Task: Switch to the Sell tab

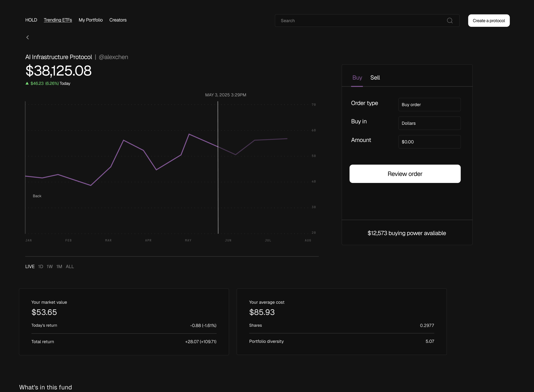Action: pyautogui.click(x=375, y=78)
